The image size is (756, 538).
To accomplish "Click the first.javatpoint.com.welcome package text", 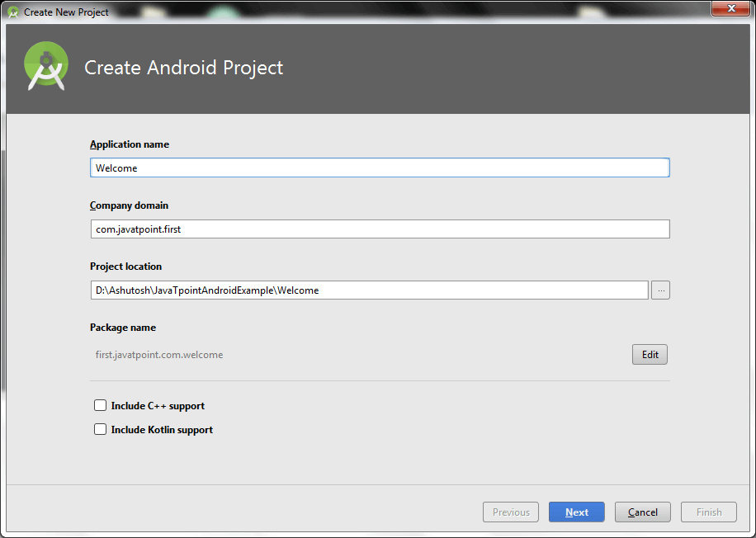I will [159, 355].
